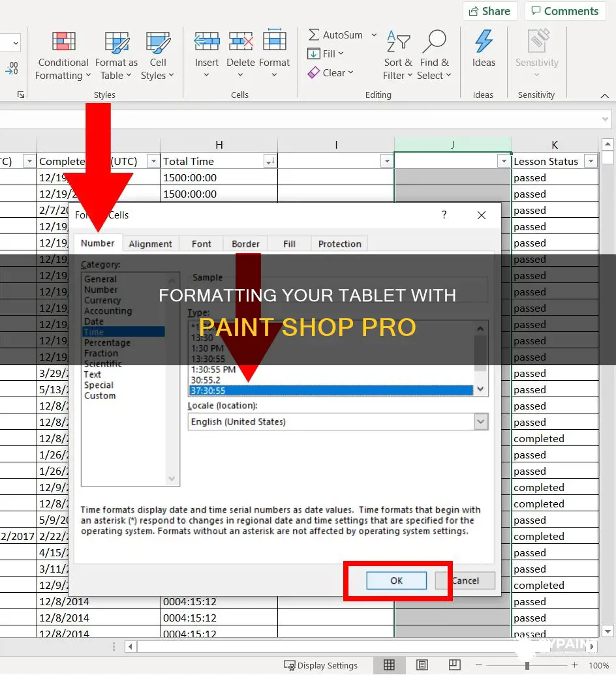This screenshot has height=675, width=616.
Task: Click the Format cells icon
Action: 275,41
